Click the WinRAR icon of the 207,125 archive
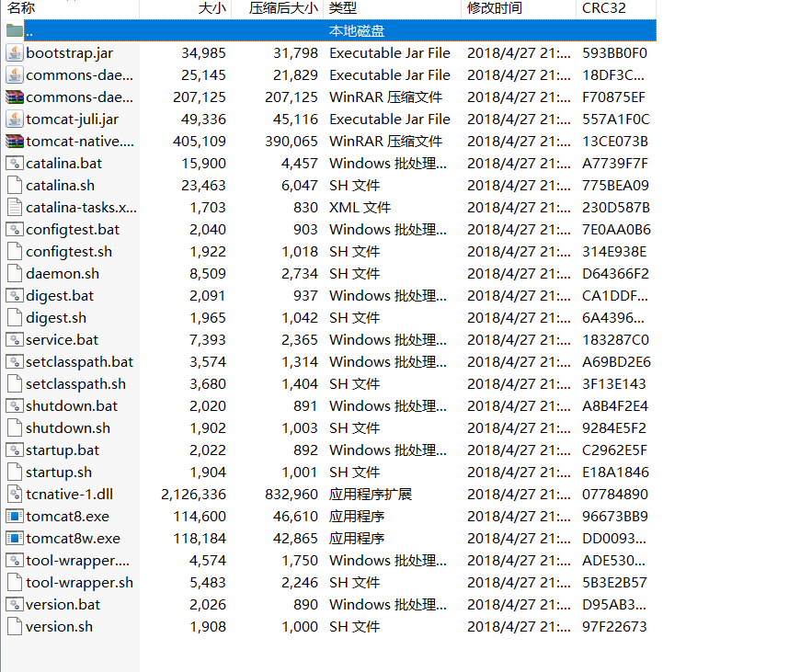800x672 pixels. click(15, 97)
